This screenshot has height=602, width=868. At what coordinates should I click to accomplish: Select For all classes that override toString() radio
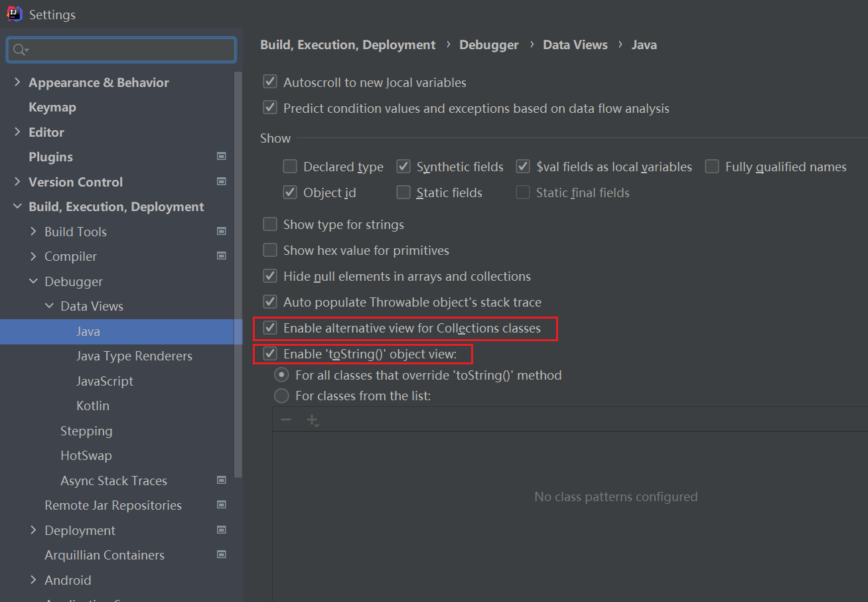(x=282, y=375)
